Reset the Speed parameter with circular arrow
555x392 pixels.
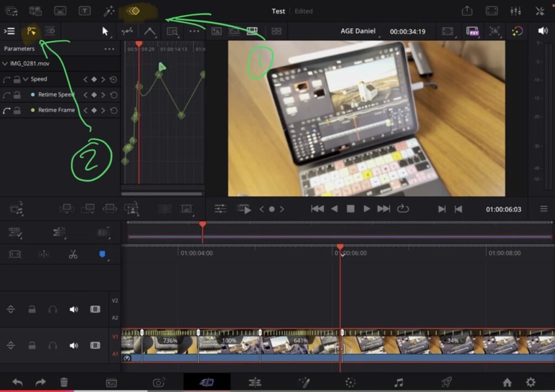[113, 79]
